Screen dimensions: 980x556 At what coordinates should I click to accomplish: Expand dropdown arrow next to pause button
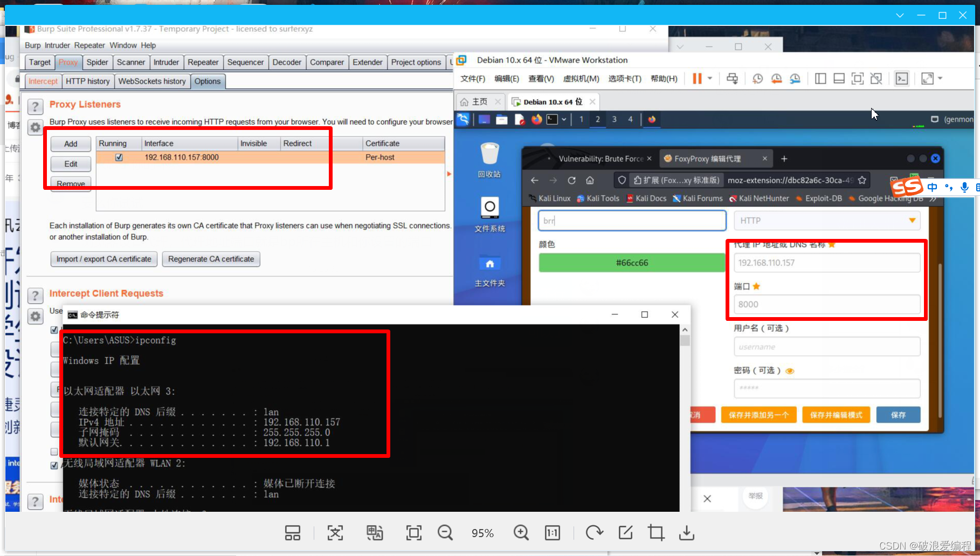(710, 79)
